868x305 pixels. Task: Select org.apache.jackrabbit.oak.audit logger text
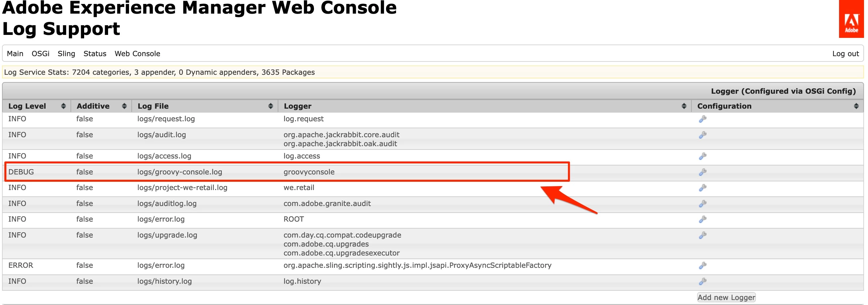[x=340, y=144]
